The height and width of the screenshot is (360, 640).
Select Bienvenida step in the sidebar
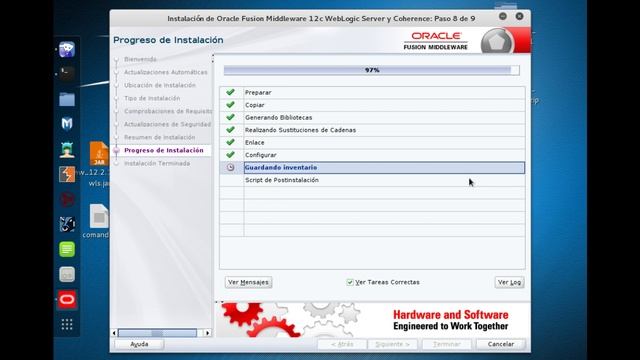point(140,59)
